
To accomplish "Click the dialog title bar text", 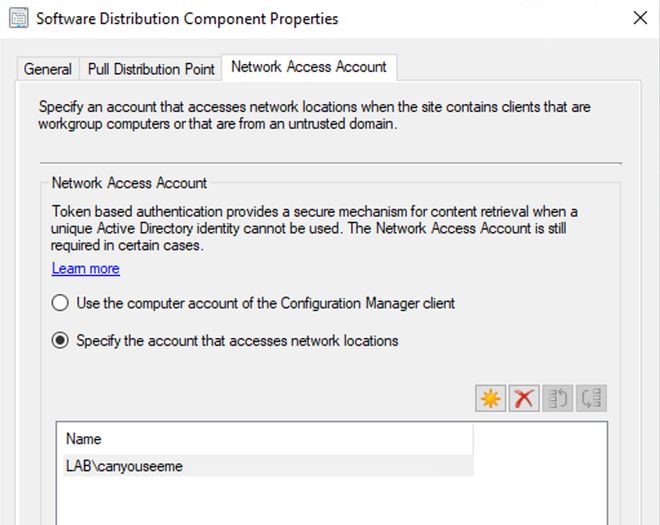I will coord(189,19).
